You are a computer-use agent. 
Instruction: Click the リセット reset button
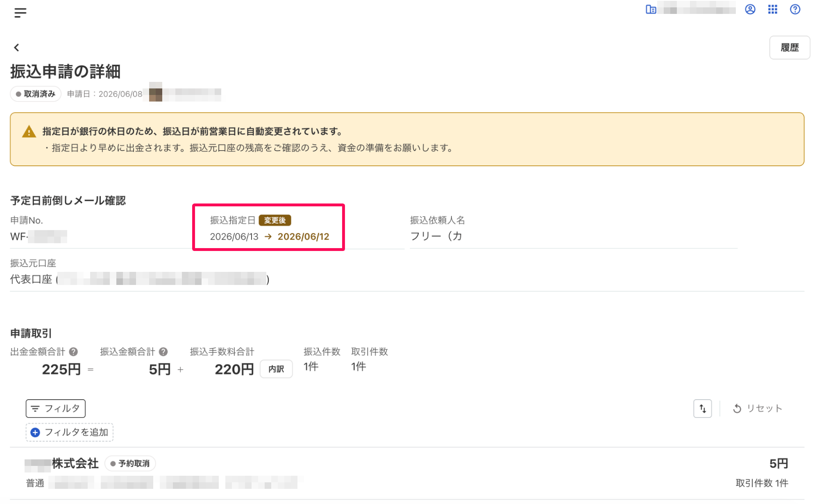[x=757, y=408]
